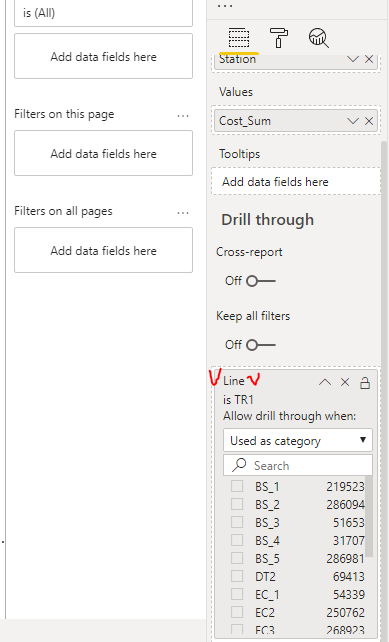Remove the Line drill through filter

(345, 382)
